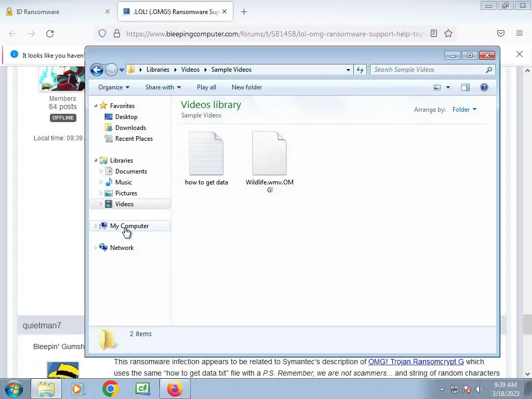Image resolution: width=532 pixels, height=399 pixels.
Task: Bookmark this page with the star
Action: (448, 33)
